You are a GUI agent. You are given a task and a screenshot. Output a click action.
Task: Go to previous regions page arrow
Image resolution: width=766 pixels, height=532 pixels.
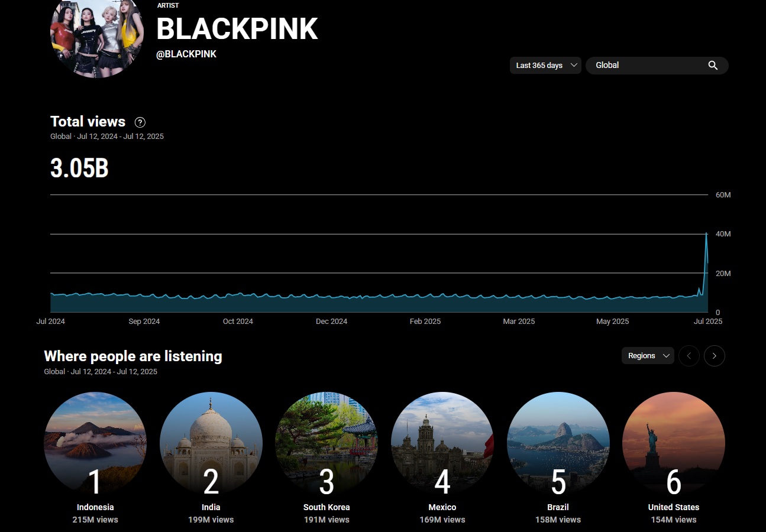click(x=689, y=356)
